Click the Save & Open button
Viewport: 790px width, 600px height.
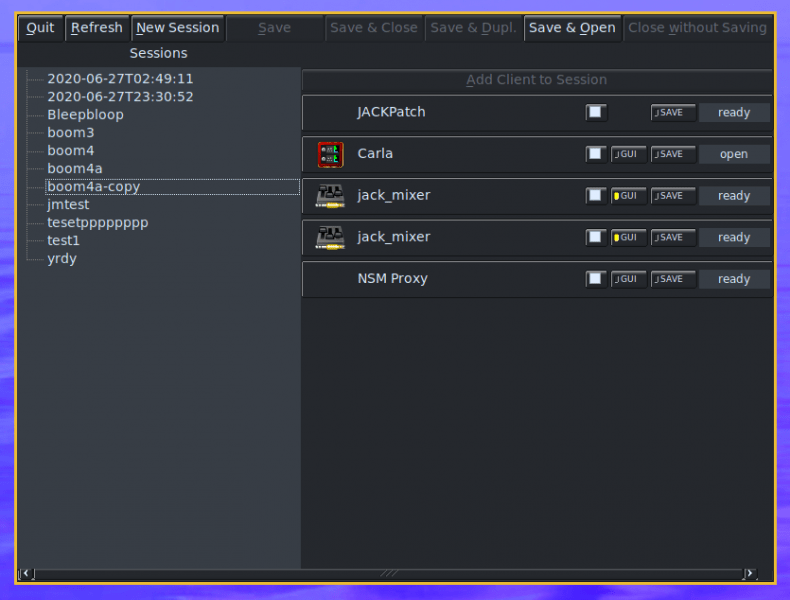(572, 28)
